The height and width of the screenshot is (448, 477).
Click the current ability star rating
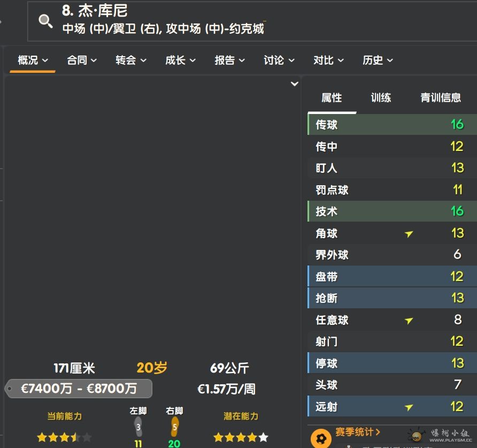pyautogui.click(x=64, y=437)
